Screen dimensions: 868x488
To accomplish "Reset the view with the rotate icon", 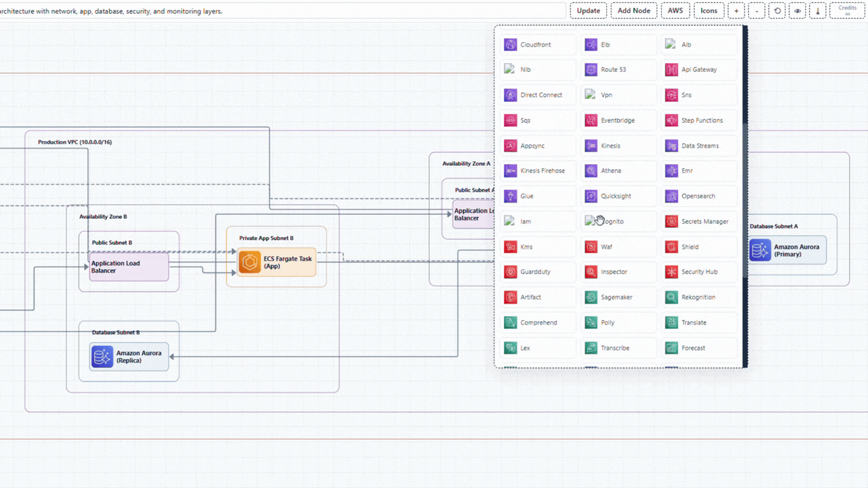I will pos(777,11).
